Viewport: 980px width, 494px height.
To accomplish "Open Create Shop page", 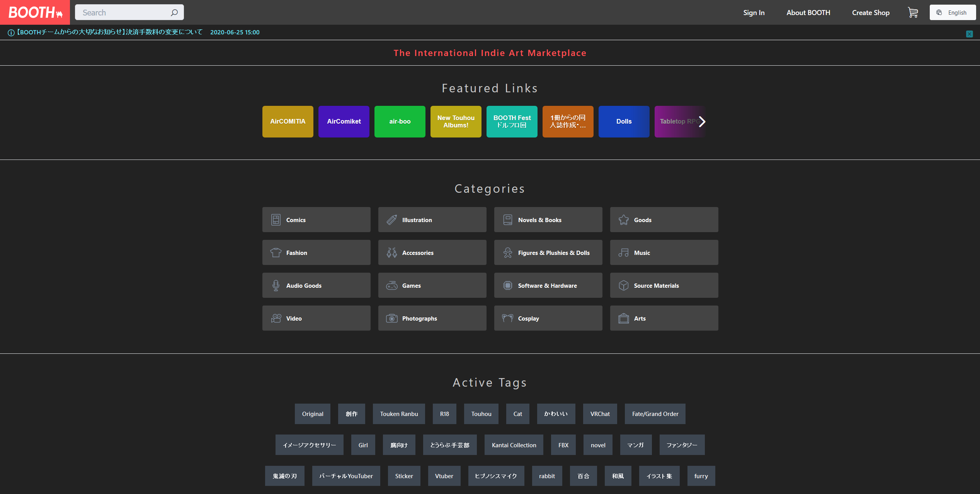I will pyautogui.click(x=871, y=12).
